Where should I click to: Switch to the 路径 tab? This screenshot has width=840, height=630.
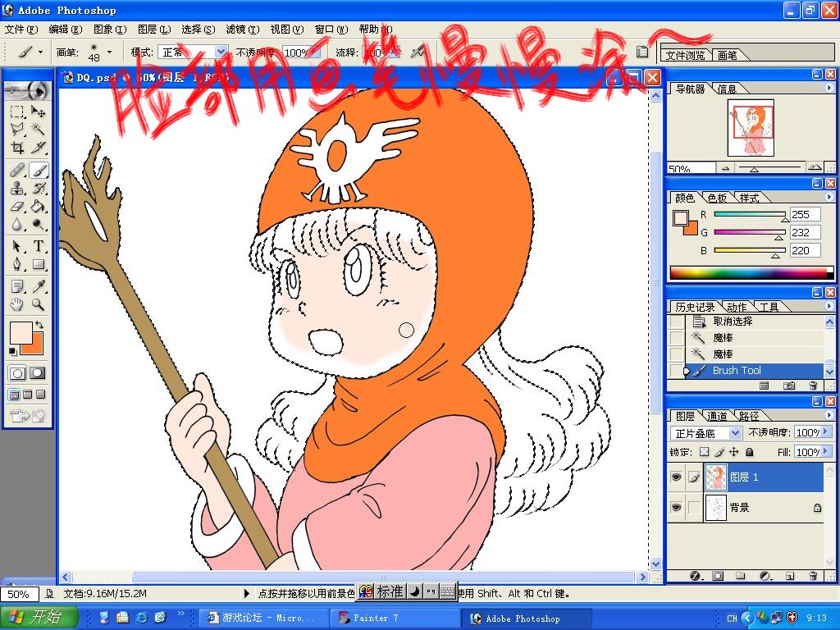[x=748, y=416]
